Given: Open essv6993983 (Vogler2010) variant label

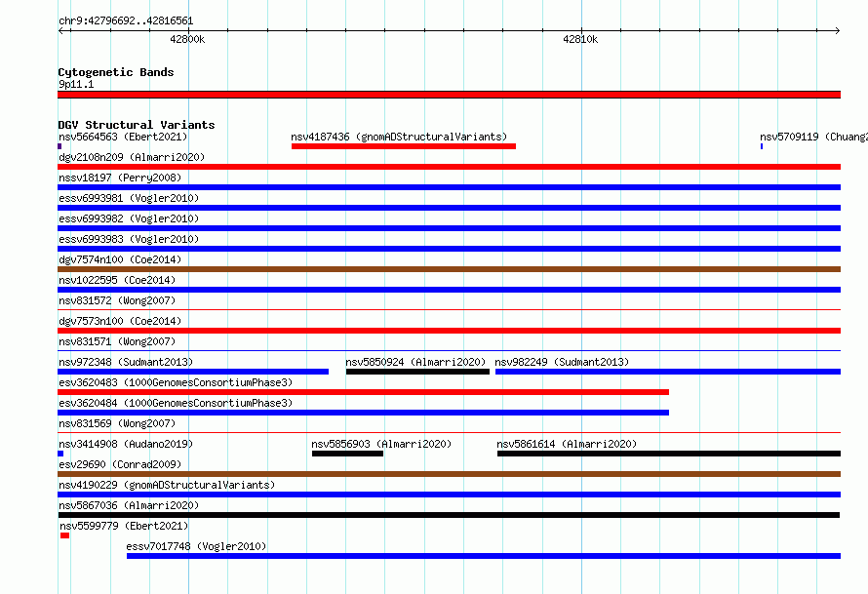Looking at the screenshot, I should tap(129, 239).
